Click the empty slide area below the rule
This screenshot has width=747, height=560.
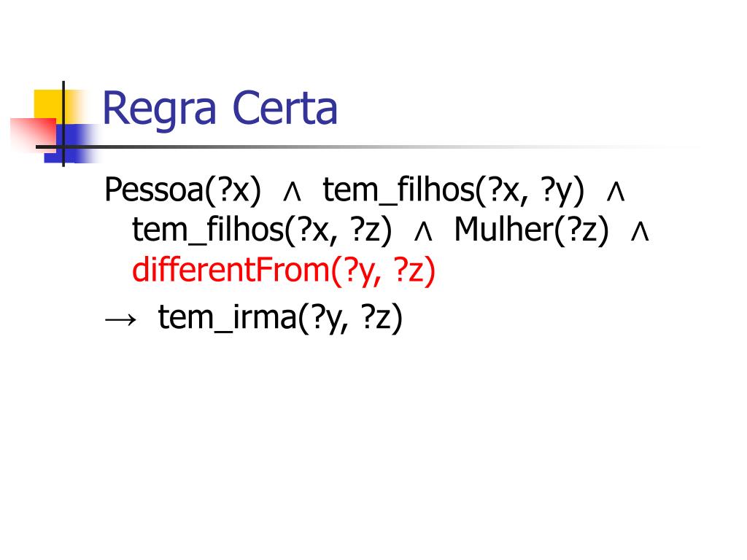[373, 443]
